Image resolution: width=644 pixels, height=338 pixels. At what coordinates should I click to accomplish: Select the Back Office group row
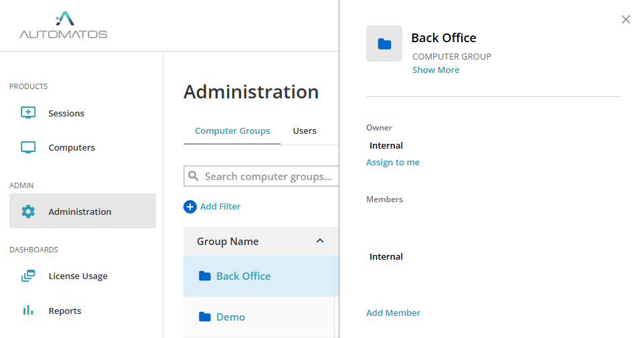(x=244, y=276)
